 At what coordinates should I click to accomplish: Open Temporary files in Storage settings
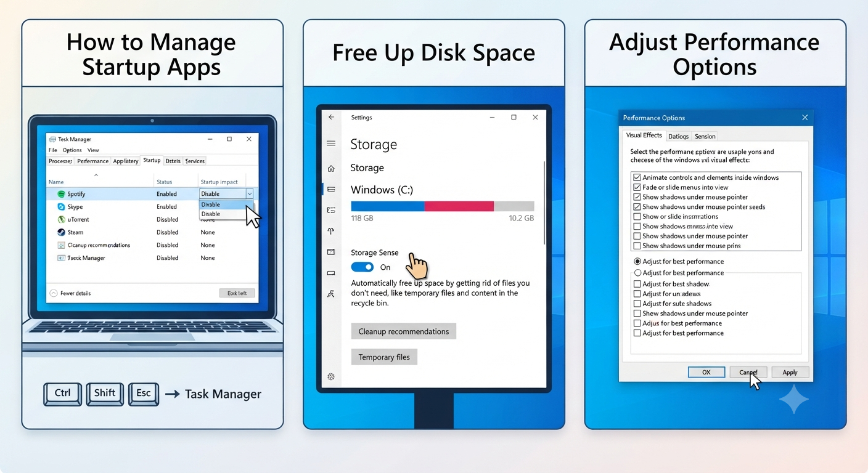pyautogui.click(x=384, y=357)
